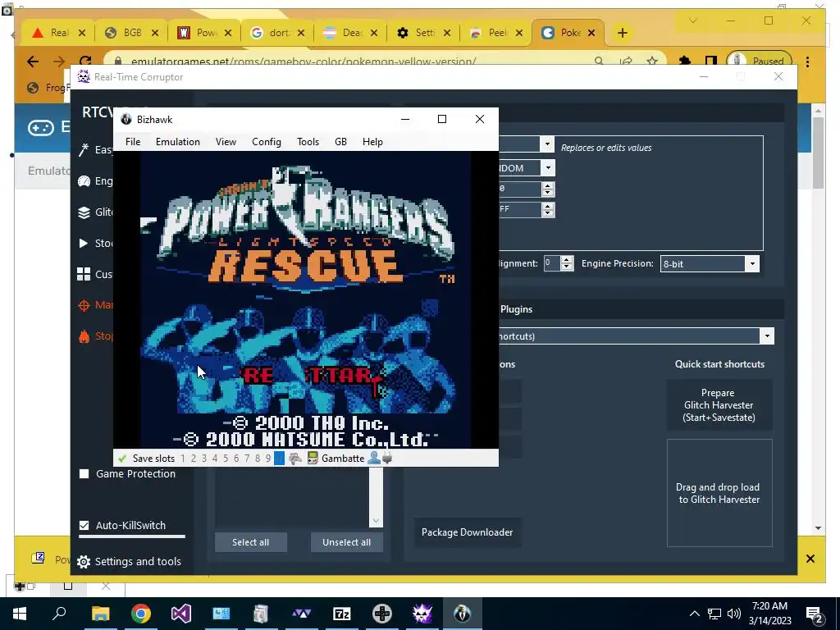Click the Game Boy core icon beside Gambatte

point(313,459)
